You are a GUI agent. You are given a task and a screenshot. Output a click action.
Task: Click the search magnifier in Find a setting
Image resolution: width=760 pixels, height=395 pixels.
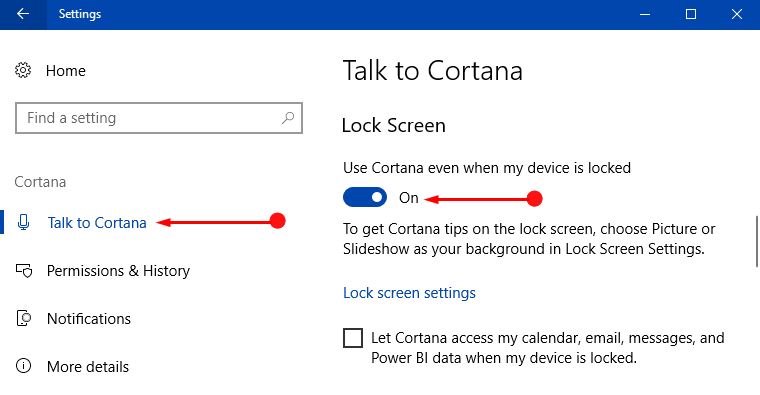click(288, 118)
